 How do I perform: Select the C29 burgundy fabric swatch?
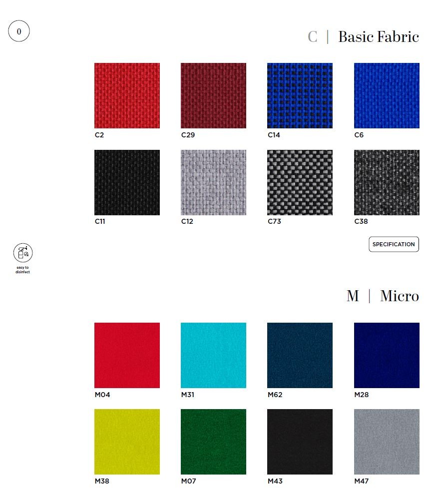[213, 95]
